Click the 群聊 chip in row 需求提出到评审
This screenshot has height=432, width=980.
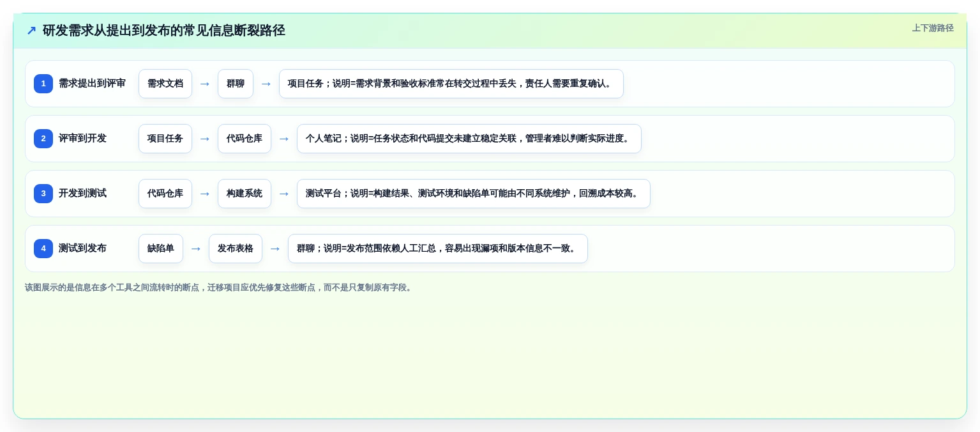[x=236, y=84]
